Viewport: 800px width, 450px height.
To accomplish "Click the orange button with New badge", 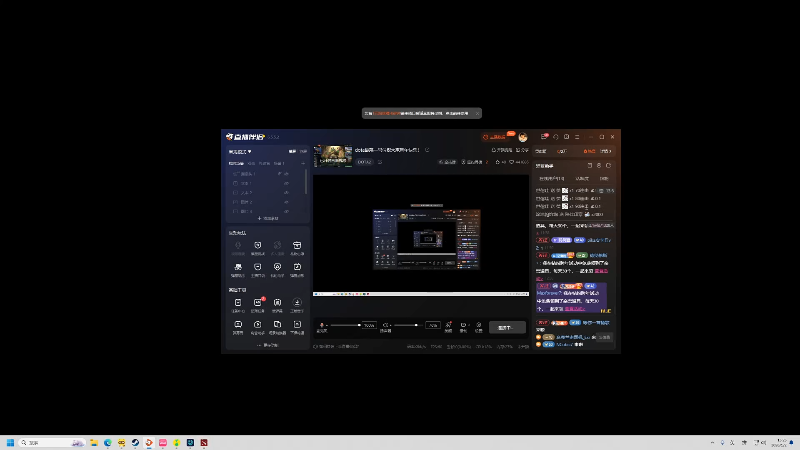I will pyautogui.click(x=496, y=137).
